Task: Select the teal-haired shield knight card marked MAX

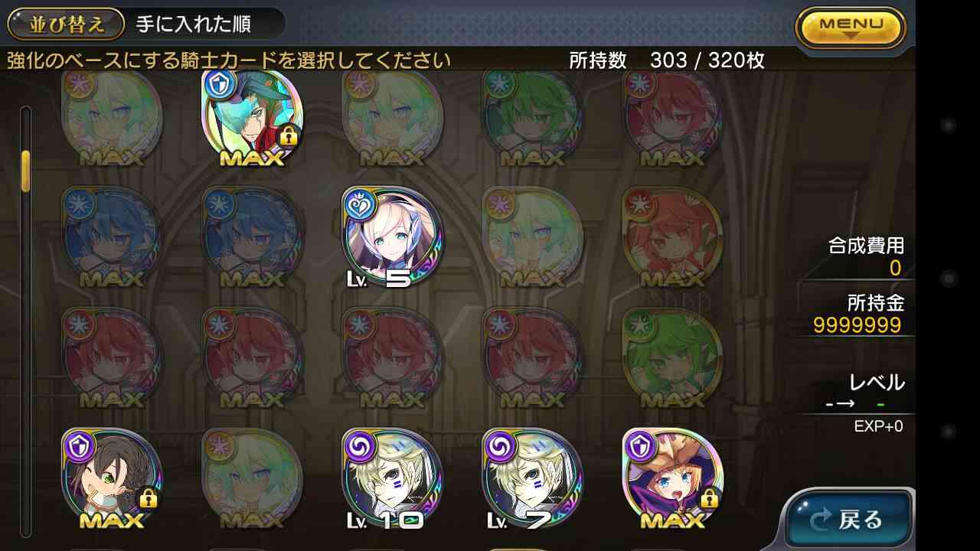Action: click(252, 118)
